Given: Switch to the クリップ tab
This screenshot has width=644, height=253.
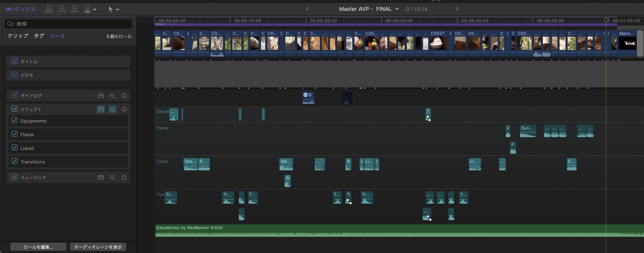Looking at the screenshot, I should point(18,36).
